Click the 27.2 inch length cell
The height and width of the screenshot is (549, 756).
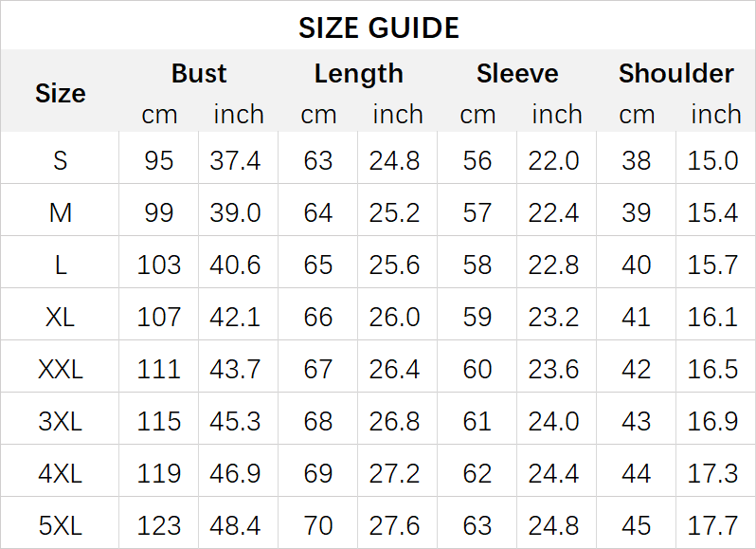(x=395, y=473)
